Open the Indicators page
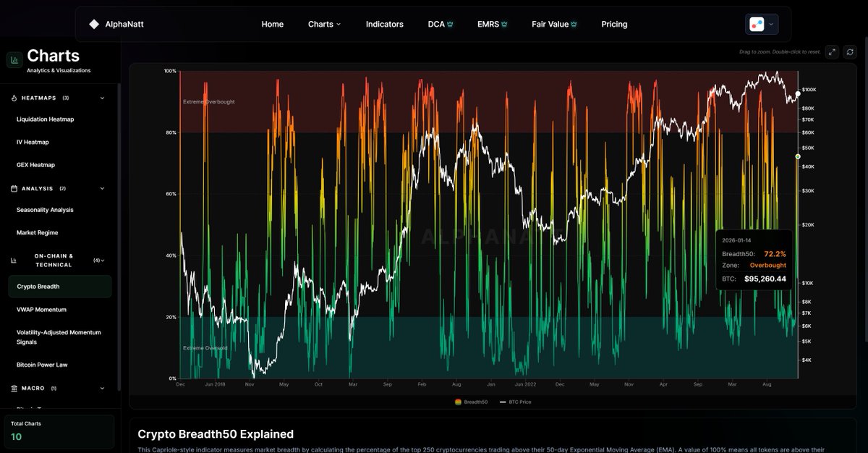 pyautogui.click(x=385, y=24)
